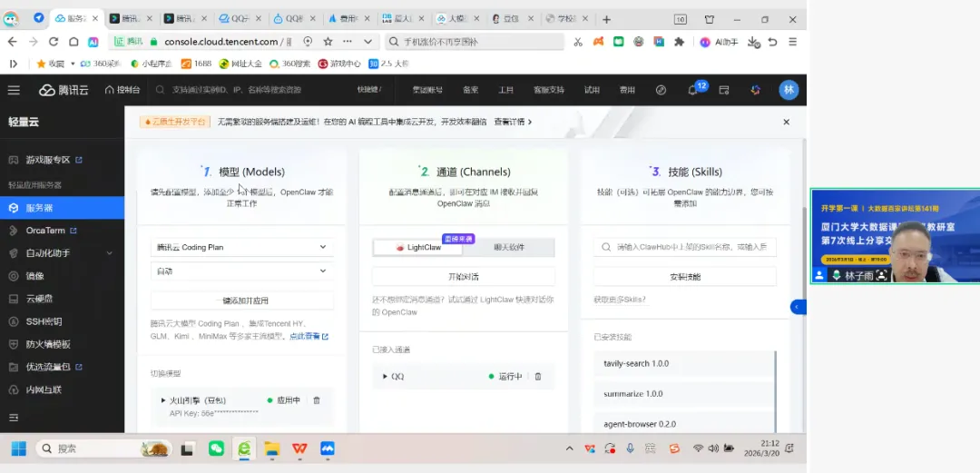Open the AI助手 assistant
This screenshot has width=980, height=473.
pos(719,42)
